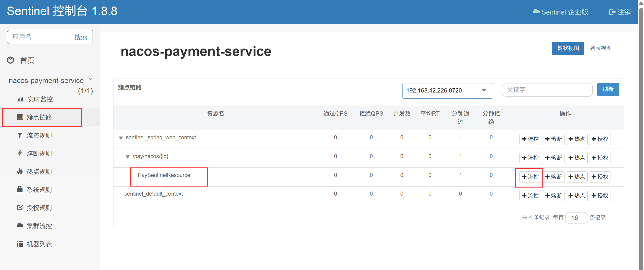Viewport: 644px width, 270px height.
Task: Select the PaySentinelResource resource name
Action: 164,175
